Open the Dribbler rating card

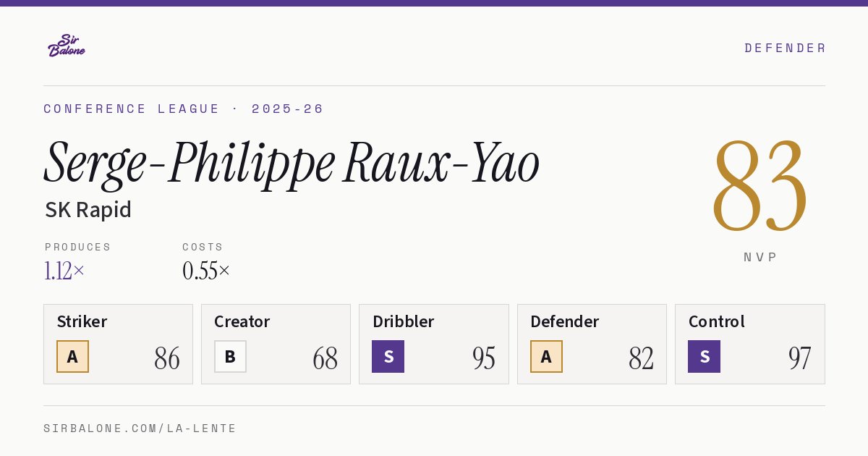[x=434, y=344]
